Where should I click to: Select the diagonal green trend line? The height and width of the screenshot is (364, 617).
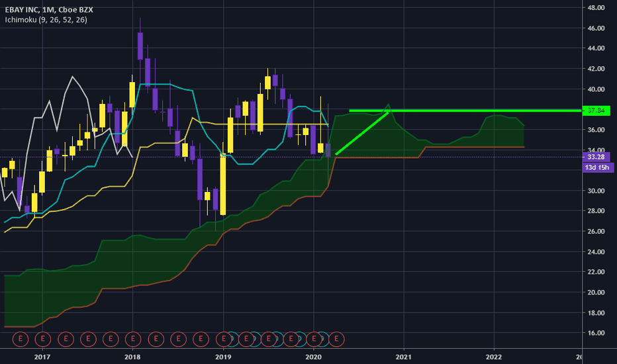pyautogui.click(x=362, y=133)
